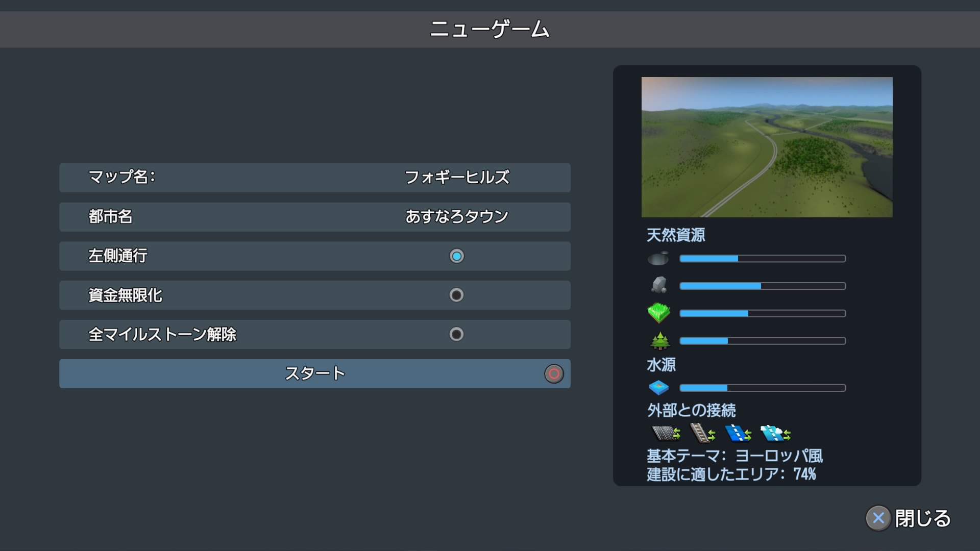Image resolution: width=980 pixels, height=551 pixels.
Task: Click the forest trees resource icon
Action: click(x=659, y=340)
